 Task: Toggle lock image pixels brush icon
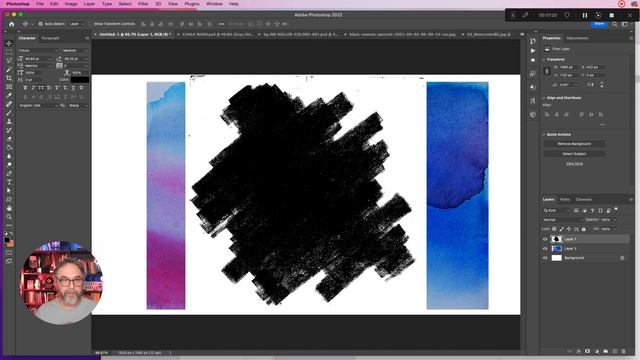[x=561, y=229]
